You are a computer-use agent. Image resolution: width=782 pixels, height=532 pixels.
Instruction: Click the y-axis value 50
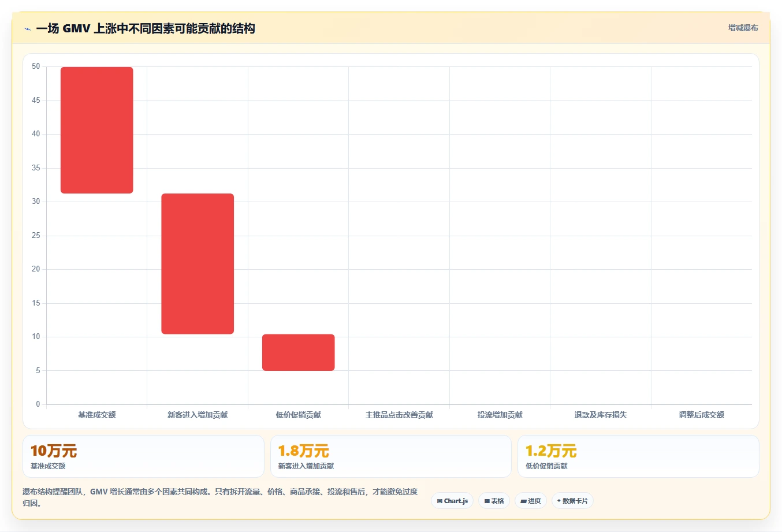(36, 66)
